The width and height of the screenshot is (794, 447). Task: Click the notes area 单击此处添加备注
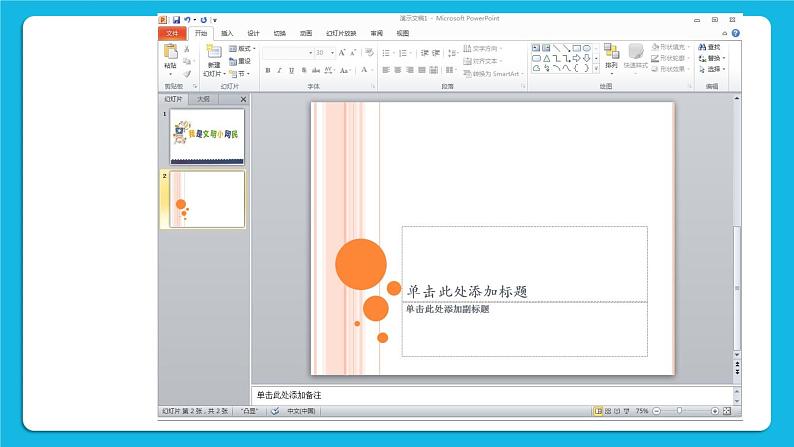pos(289,395)
